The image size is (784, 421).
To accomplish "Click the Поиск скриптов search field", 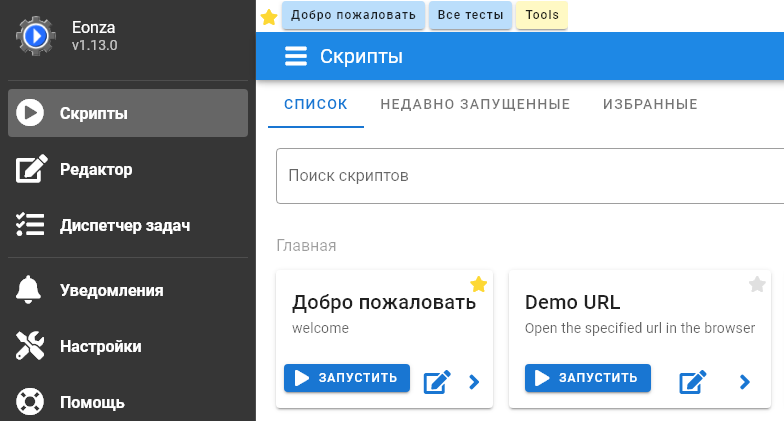I will point(530,176).
